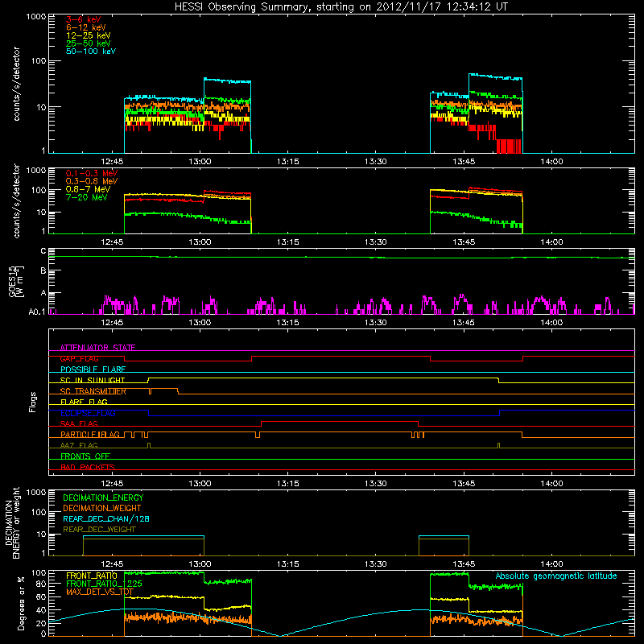Click the green FRONT_RATIO_1225 legend entry
The image size is (644, 644).
[105, 584]
